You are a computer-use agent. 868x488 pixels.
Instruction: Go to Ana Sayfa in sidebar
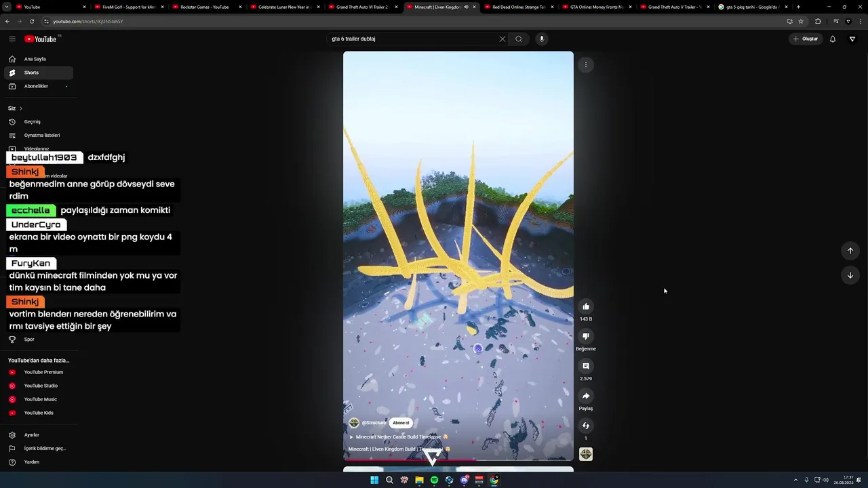tap(39, 59)
